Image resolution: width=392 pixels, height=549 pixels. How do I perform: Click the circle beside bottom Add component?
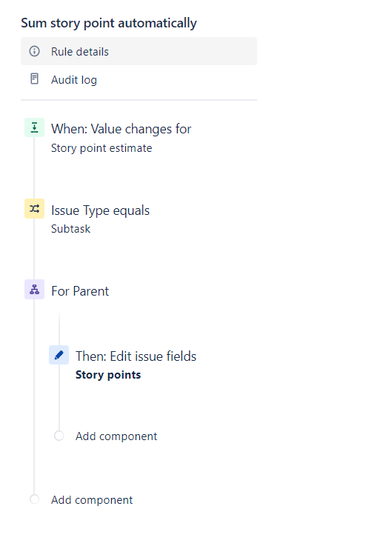[34, 499]
